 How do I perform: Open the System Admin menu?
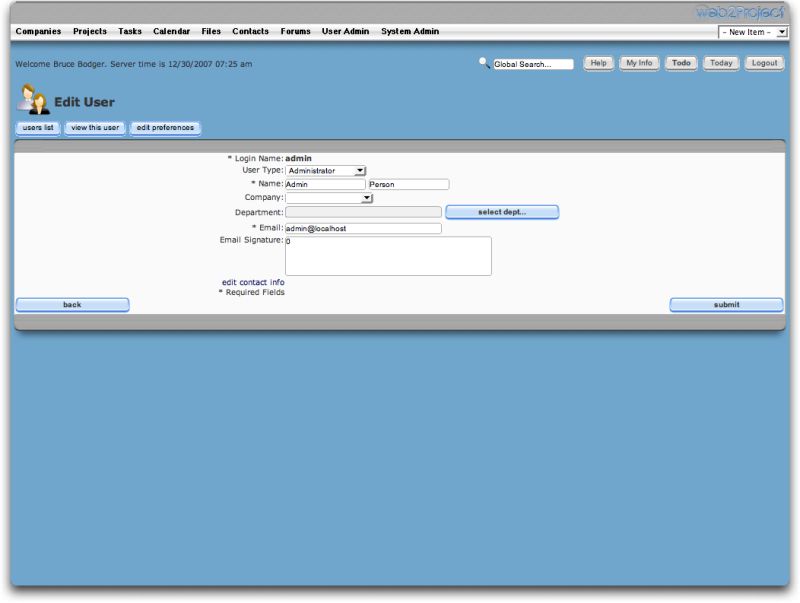408,31
